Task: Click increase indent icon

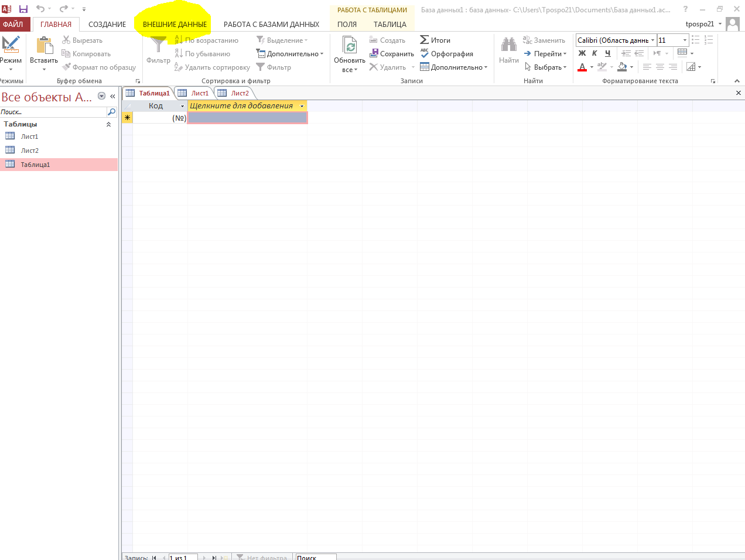Action: pyautogui.click(x=626, y=53)
